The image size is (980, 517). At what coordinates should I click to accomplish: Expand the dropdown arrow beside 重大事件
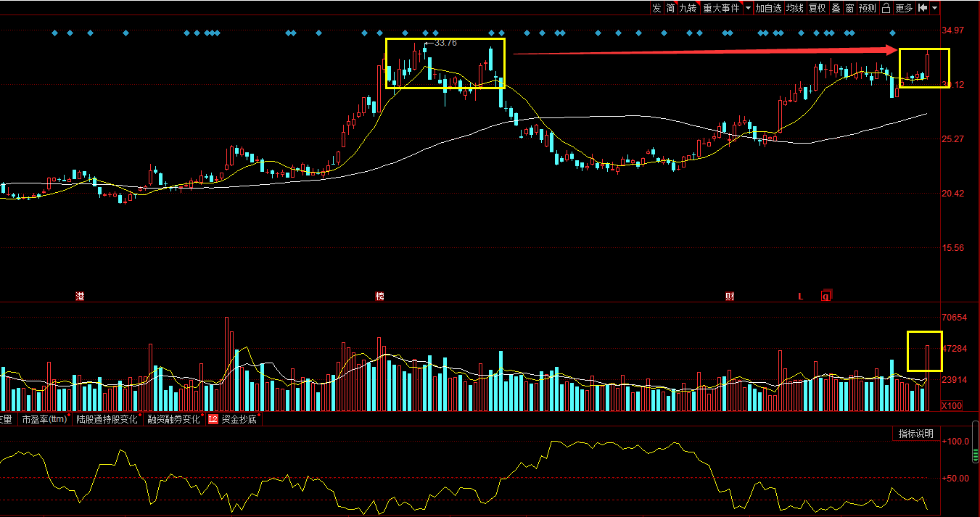pyautogui.click(x=748, y=8)
